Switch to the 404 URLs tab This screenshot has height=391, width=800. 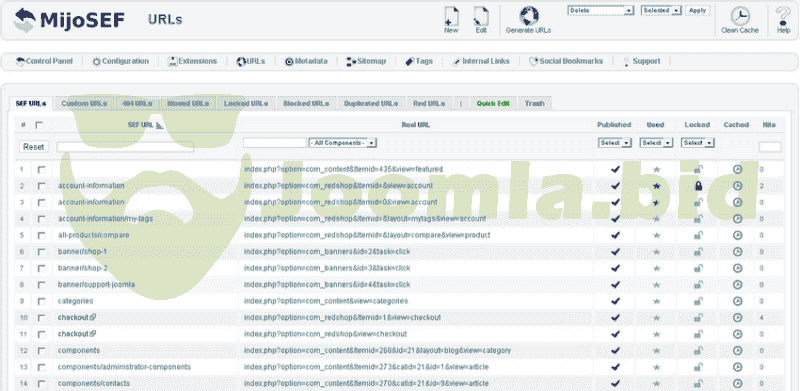pos(137,104)
